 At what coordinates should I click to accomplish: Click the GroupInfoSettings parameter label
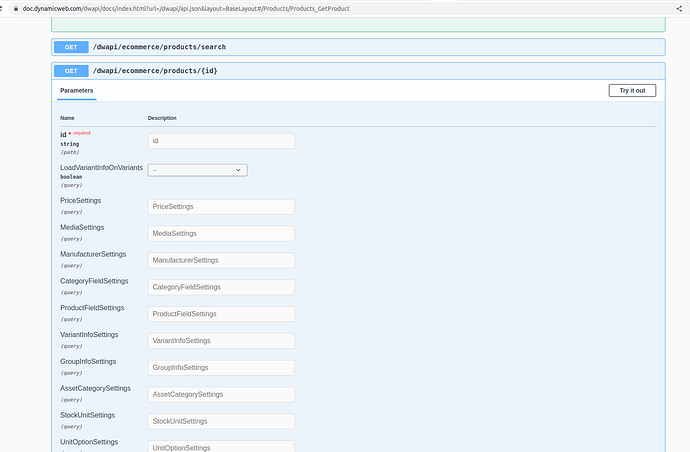[x=88, y=362]
